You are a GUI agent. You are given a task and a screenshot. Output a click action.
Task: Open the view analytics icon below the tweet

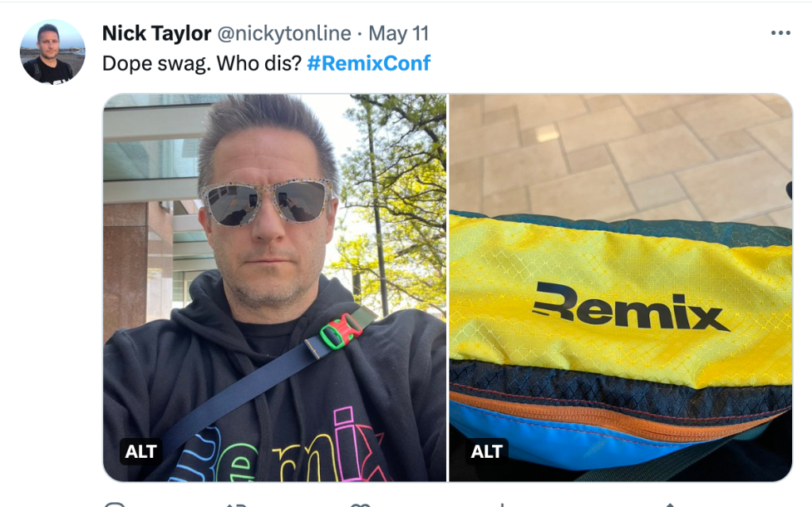[502, 505]
